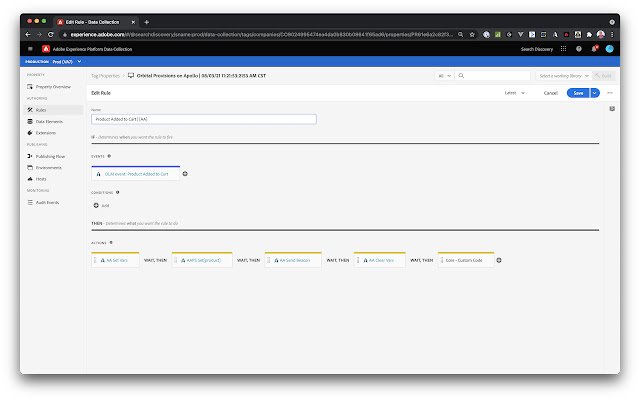Click the browser address bar
Viewport: 640px width, 400px height.
[261, 35]
